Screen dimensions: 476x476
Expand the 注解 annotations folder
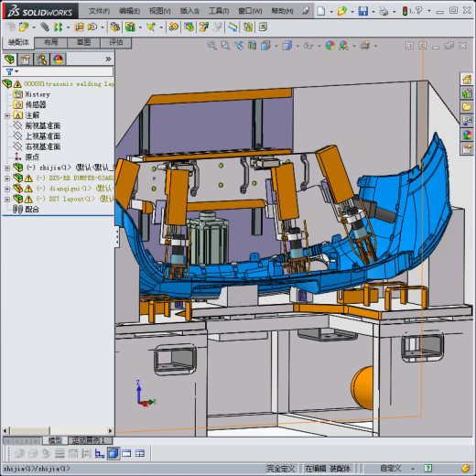pyautogui.click(x=7, y=115)
